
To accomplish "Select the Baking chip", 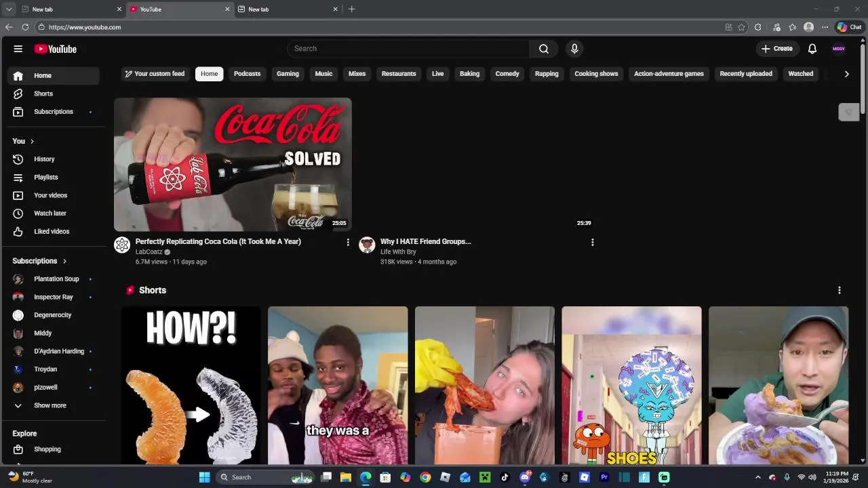I will pos(469,74).
